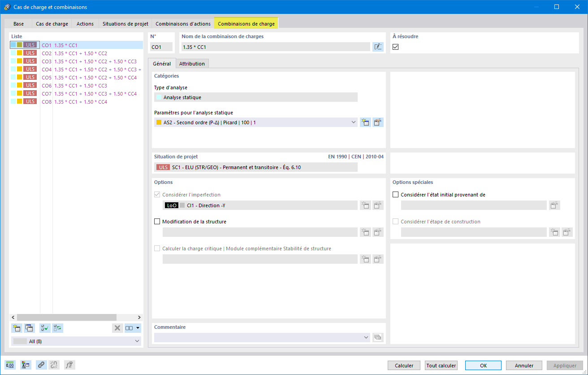Viewport: 588px width, 375px height.
Task: Click the cyan color swatch of row CO4
Action: tap(13, 69)
